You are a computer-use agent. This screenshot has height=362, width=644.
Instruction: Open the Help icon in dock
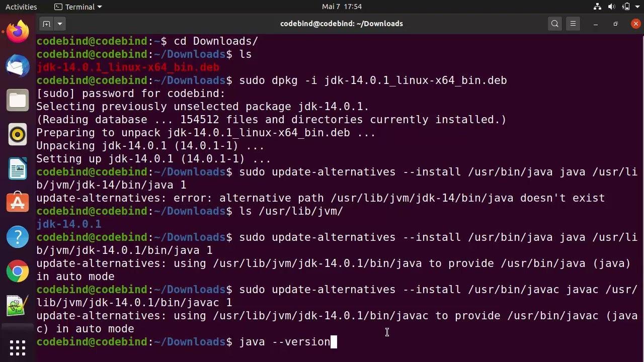pyautogui.click(x=18, y=237)
